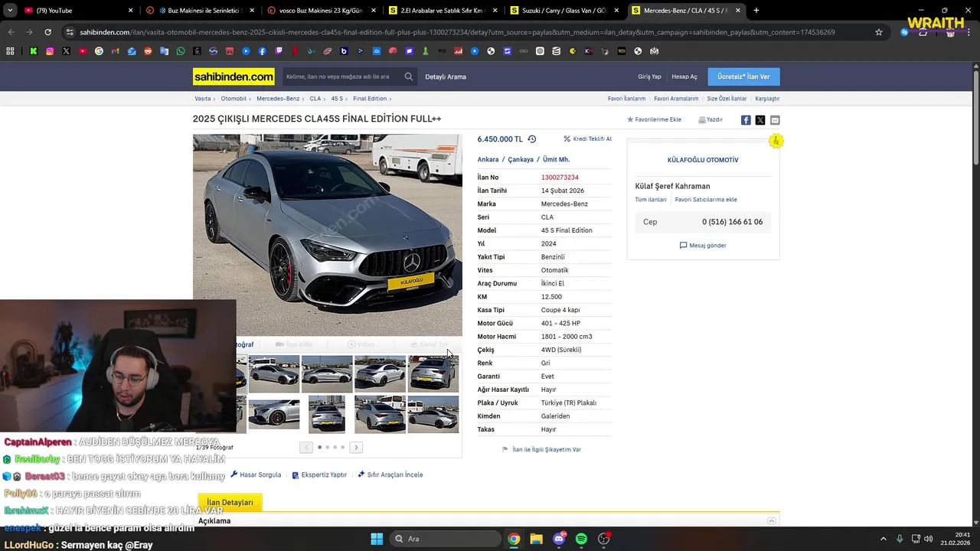
Task: Open Chrome from the taskbar
Action: pyautogui.click(x=514, y=539)
